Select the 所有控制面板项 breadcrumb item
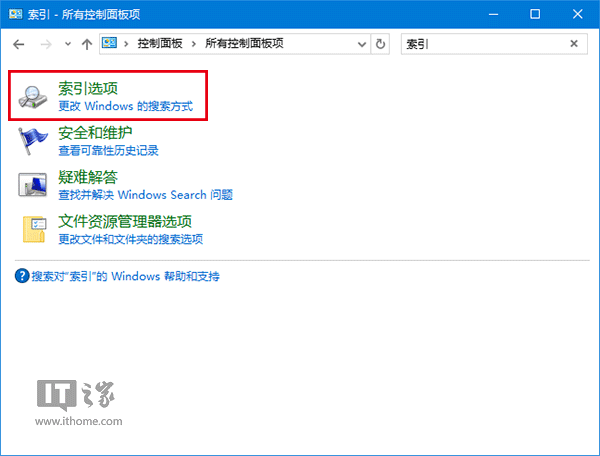Viewport: 600px width, 456px height. tap(243, 44)
